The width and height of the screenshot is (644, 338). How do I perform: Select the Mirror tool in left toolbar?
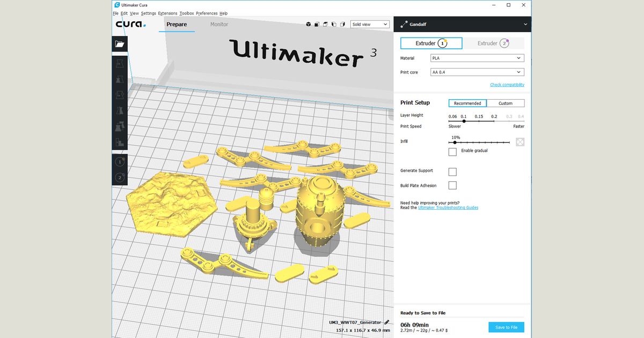point(120,112)
